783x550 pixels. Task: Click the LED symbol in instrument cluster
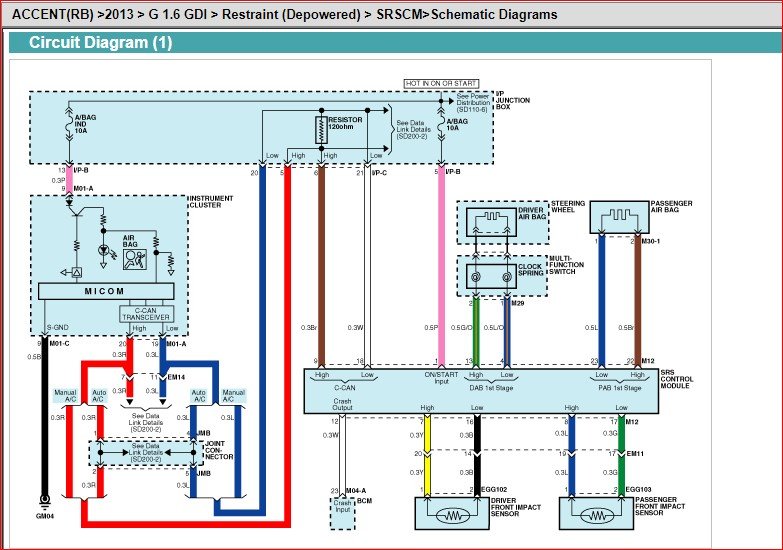103,250
